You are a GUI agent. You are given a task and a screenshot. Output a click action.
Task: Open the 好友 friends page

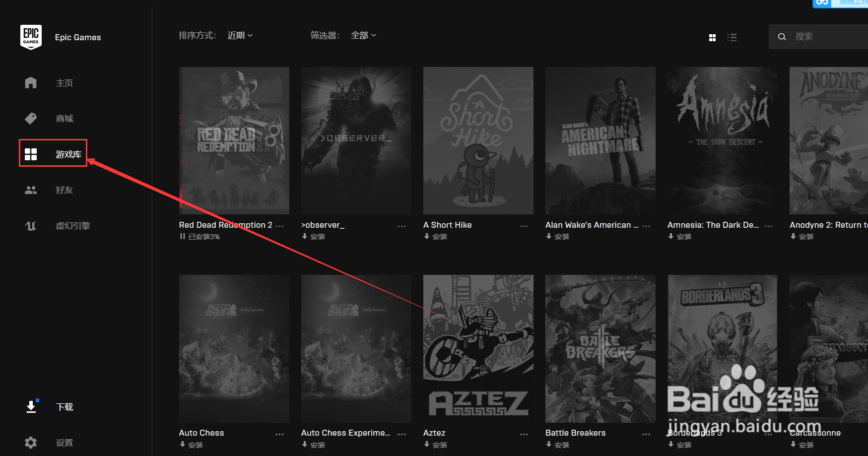point(65,190)
